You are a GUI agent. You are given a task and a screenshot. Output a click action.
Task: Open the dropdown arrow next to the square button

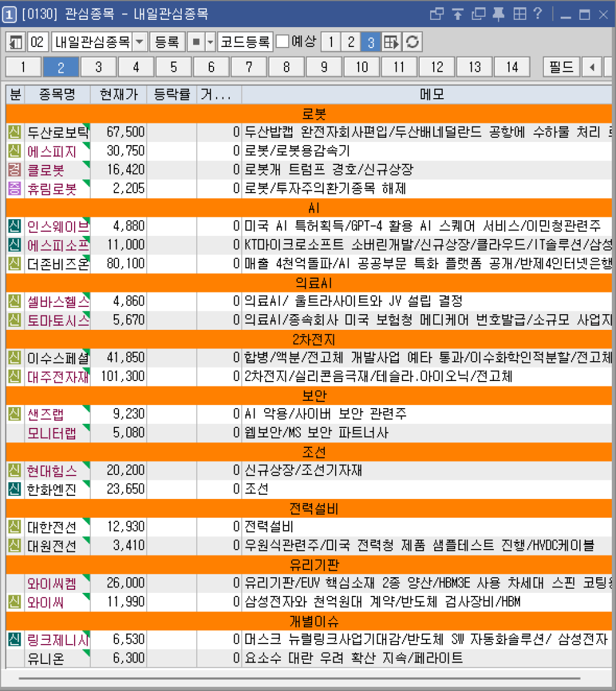point(210,42)
